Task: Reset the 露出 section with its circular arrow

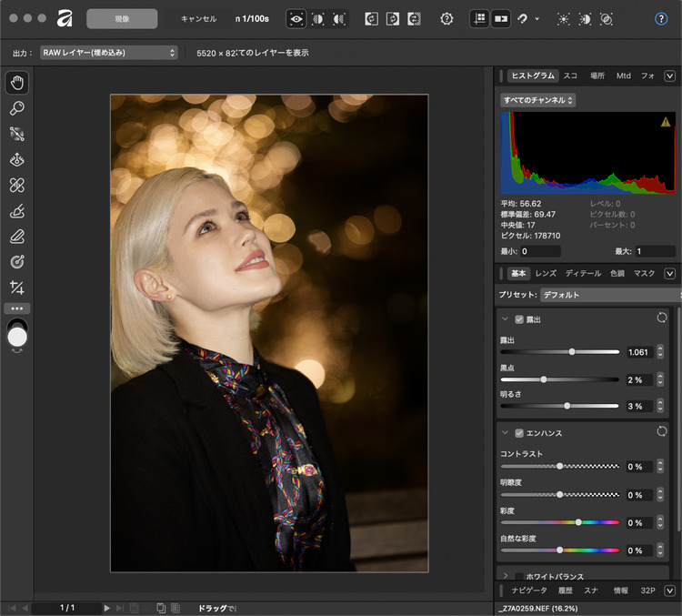Action: click(x=661, y=319)
